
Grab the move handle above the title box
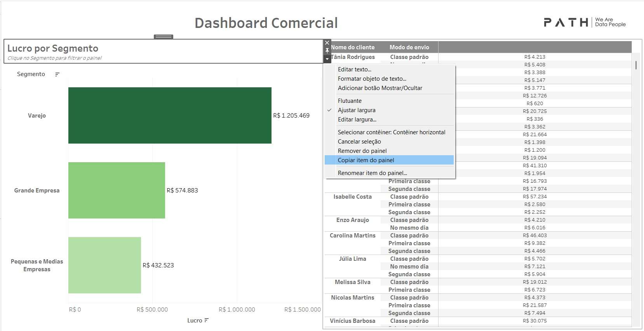(164, 37)
